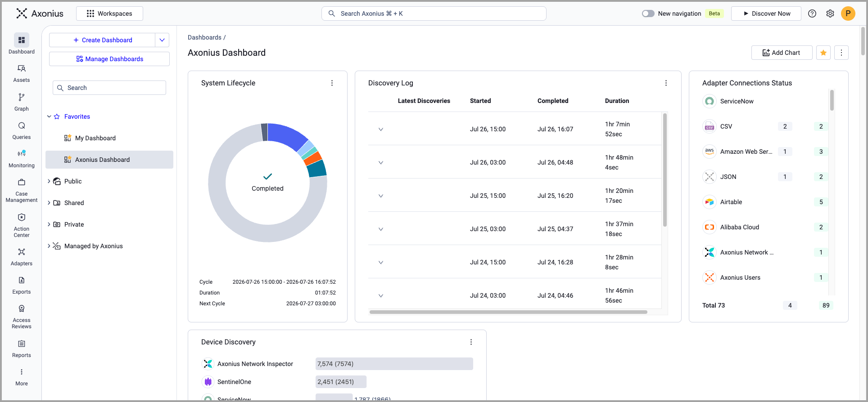
Task: Open Case Management from sidebar
Action: pos(21,190)
